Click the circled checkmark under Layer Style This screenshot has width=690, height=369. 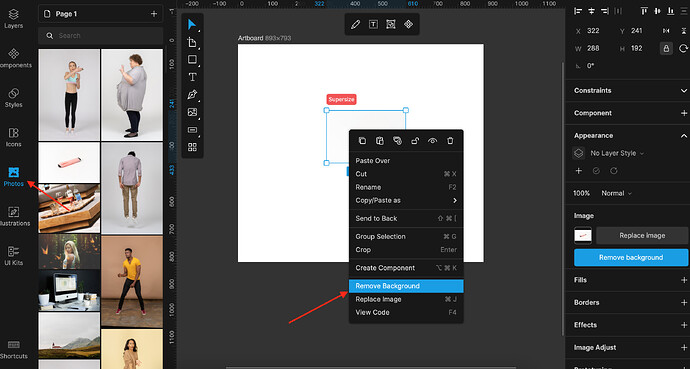point(596,171)
